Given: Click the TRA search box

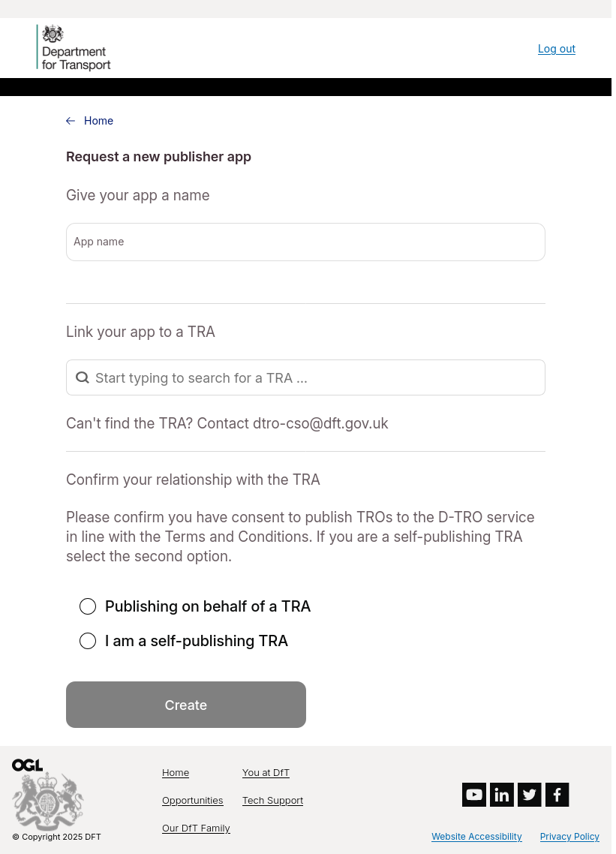Looking at the screenshot, I should 305,377.
